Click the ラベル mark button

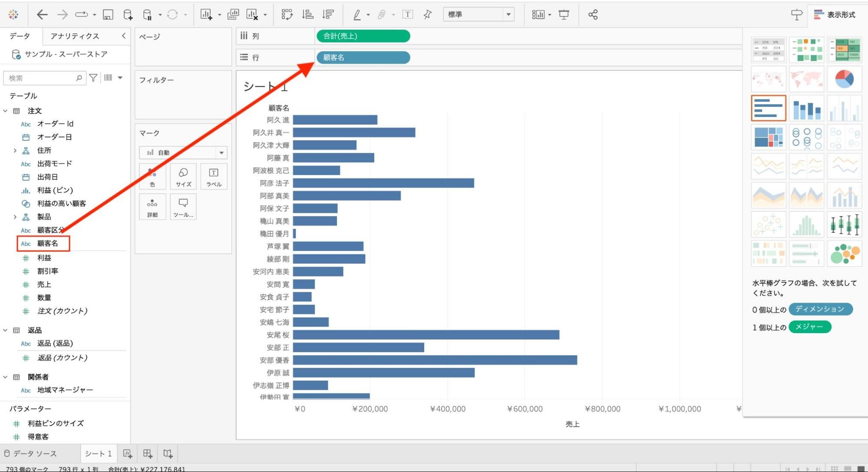tap(214, 176)
